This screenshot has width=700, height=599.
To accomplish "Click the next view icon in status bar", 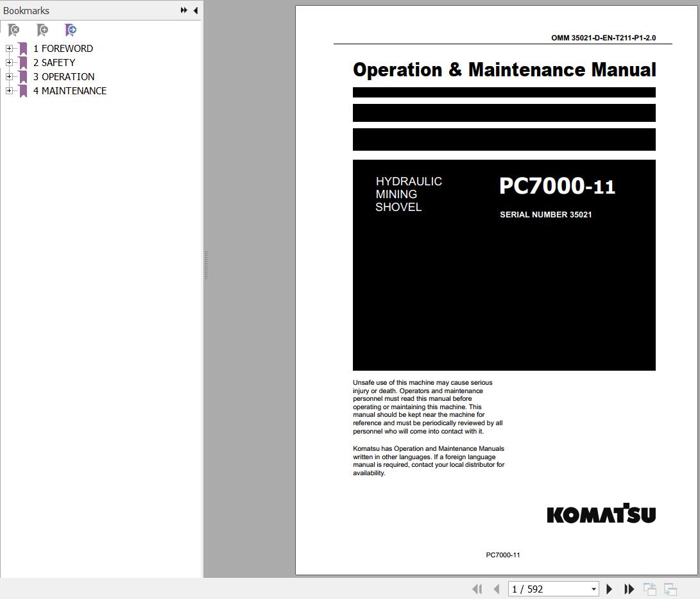I will point(670,589).
